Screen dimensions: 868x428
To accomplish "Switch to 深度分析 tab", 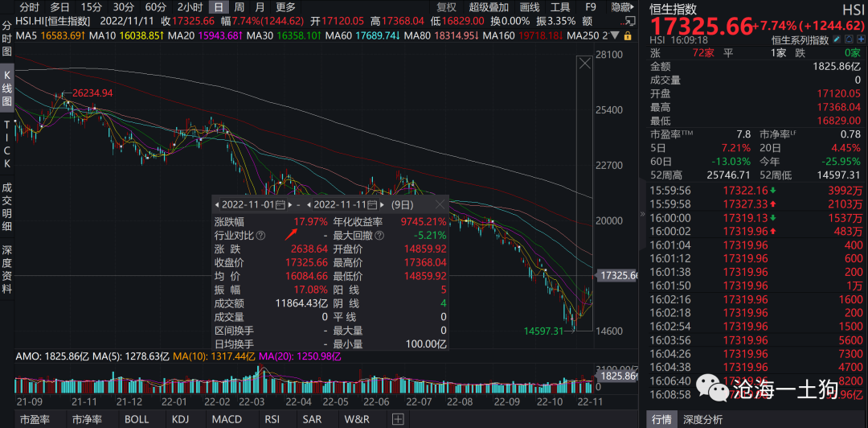I will [702, 419].
